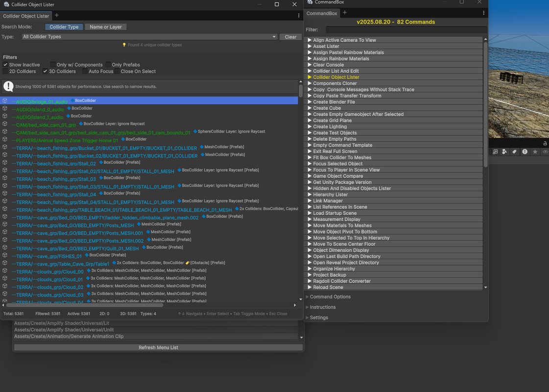Click the three-dot menu in Collider Object Lister

(x=299, y=16)
